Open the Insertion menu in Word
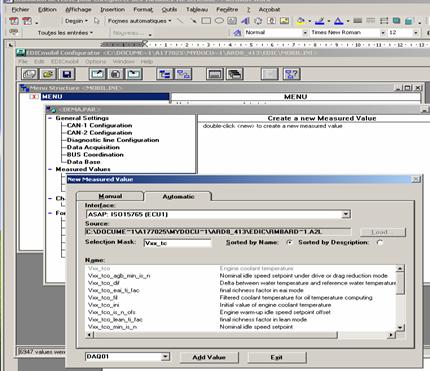The width and height of the screenshot is (430, 371). [x=112, y=9]
